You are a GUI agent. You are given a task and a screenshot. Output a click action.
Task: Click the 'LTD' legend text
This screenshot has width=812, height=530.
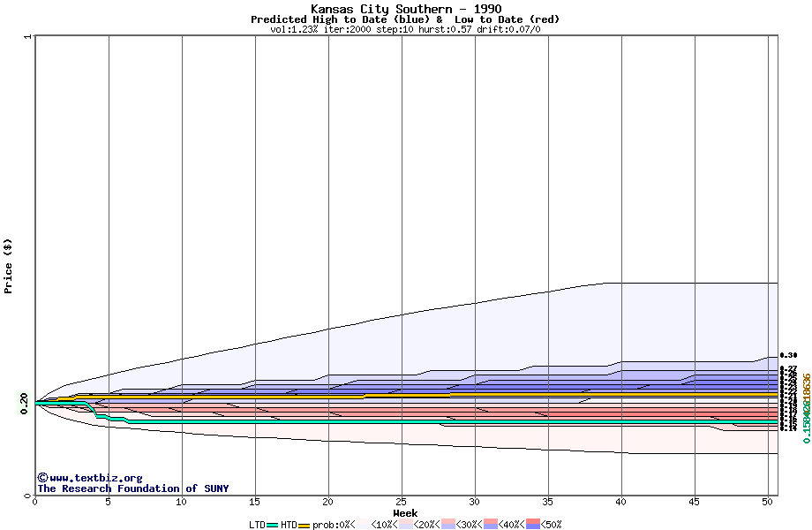click(x=258, y=525)
